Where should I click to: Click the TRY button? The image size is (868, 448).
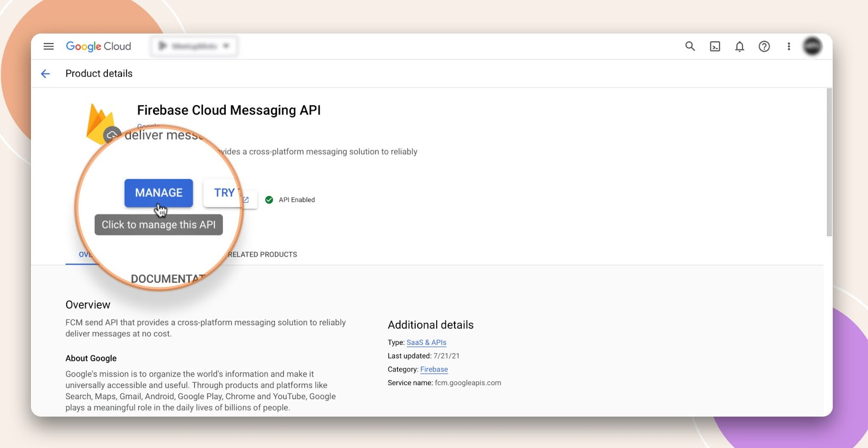point(224,193)
